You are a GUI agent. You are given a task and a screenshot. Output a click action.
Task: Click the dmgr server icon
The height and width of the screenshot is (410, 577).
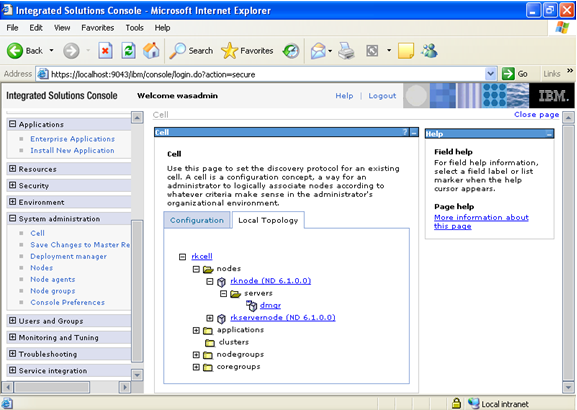coord(252,305)
